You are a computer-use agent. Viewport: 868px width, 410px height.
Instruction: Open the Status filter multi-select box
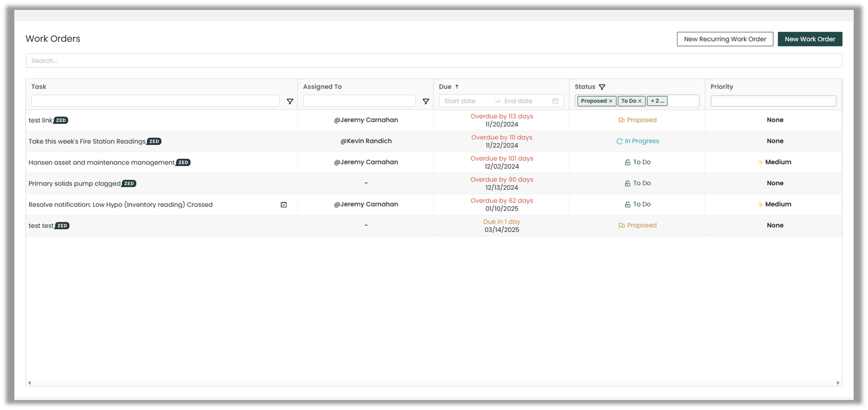click(x=683, y=101)
